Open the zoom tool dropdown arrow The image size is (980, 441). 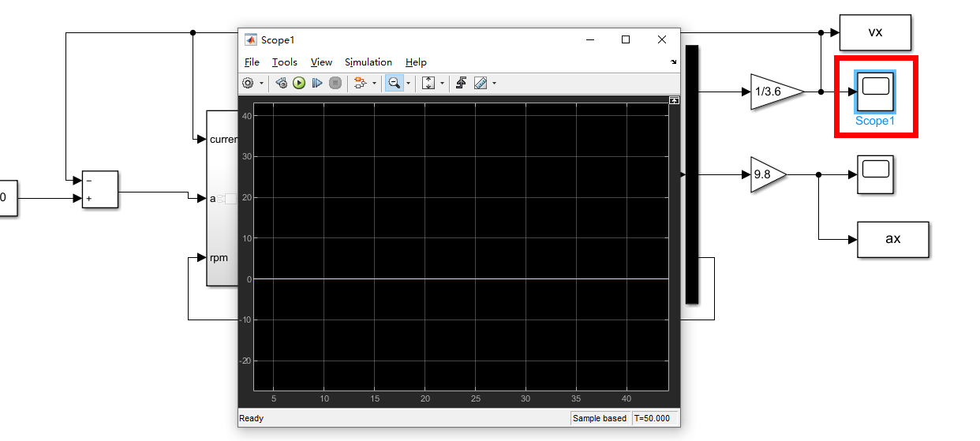coord(408,83)
